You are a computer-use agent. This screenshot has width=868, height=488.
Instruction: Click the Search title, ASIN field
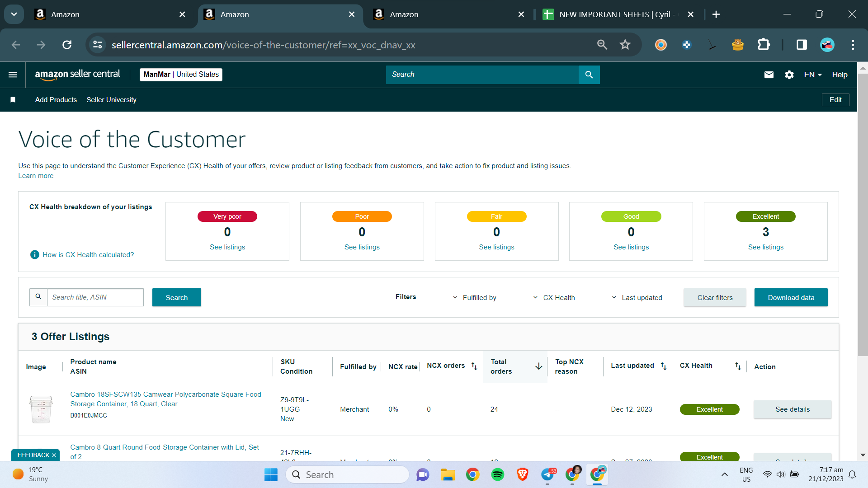pos(95,297)
